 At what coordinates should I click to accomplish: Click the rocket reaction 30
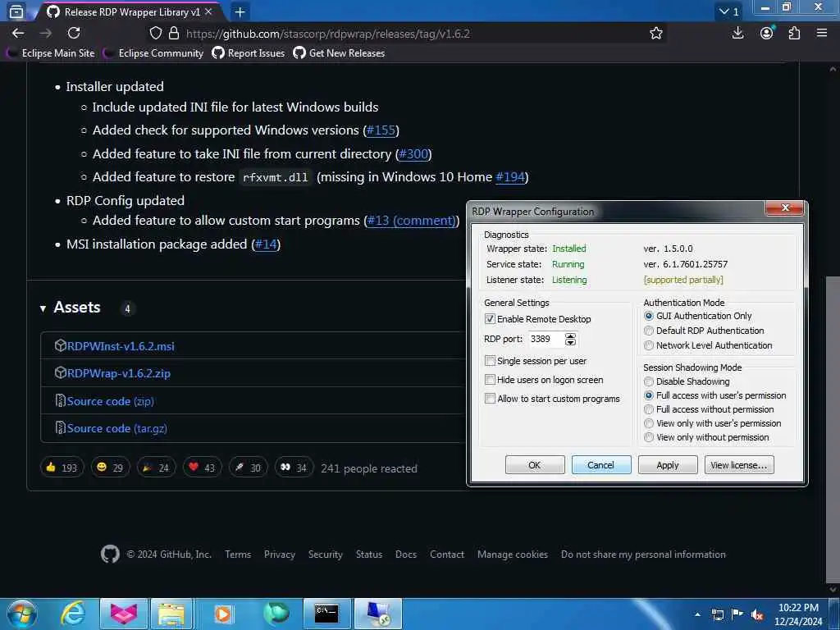pos(248,468)
